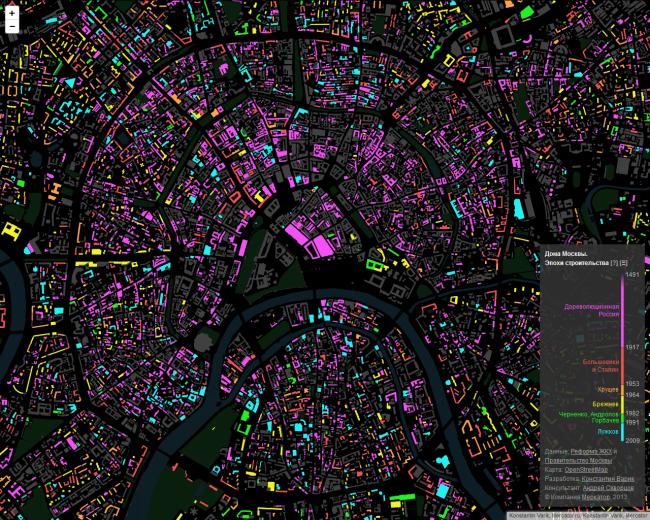The height and width of the screenshot is (520, 650).
Task: Click the Дома Москвы legend title
Action: pyautogui.click(x=566, y=253)
